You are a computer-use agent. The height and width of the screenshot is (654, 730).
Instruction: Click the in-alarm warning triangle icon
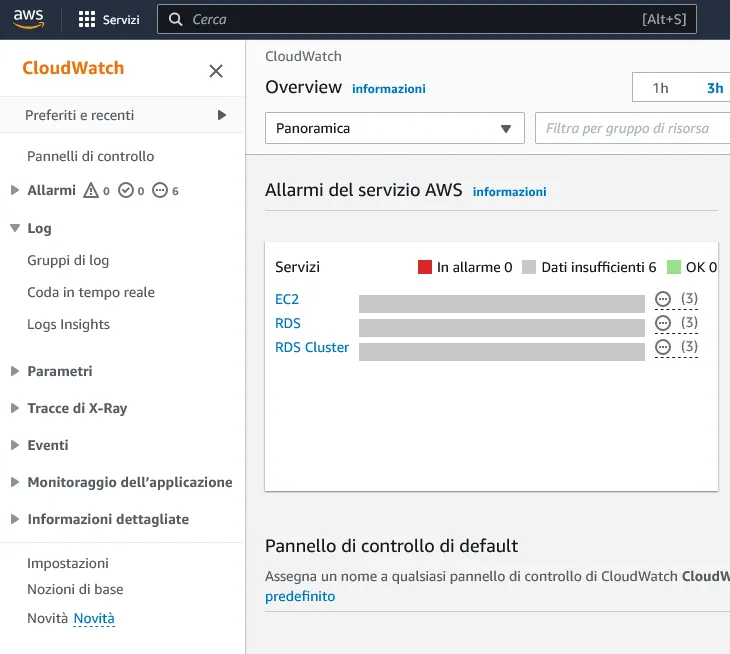91,190
